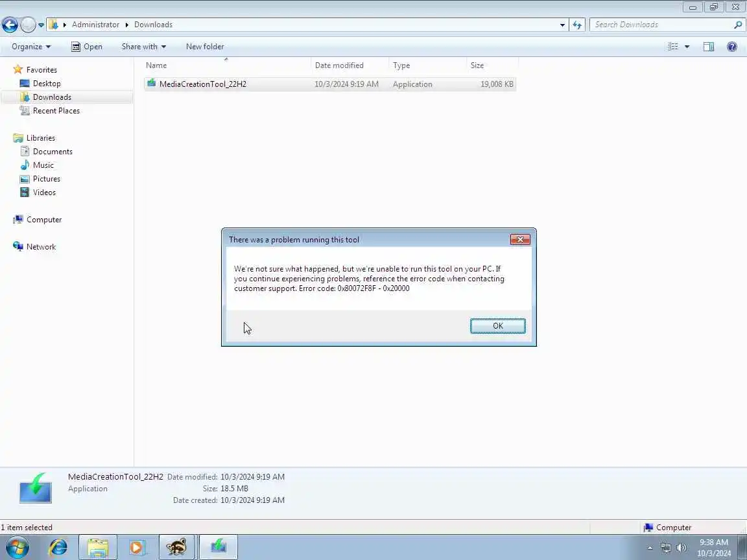Sort by Size column
Screen dimensions: 747x560
492,65
